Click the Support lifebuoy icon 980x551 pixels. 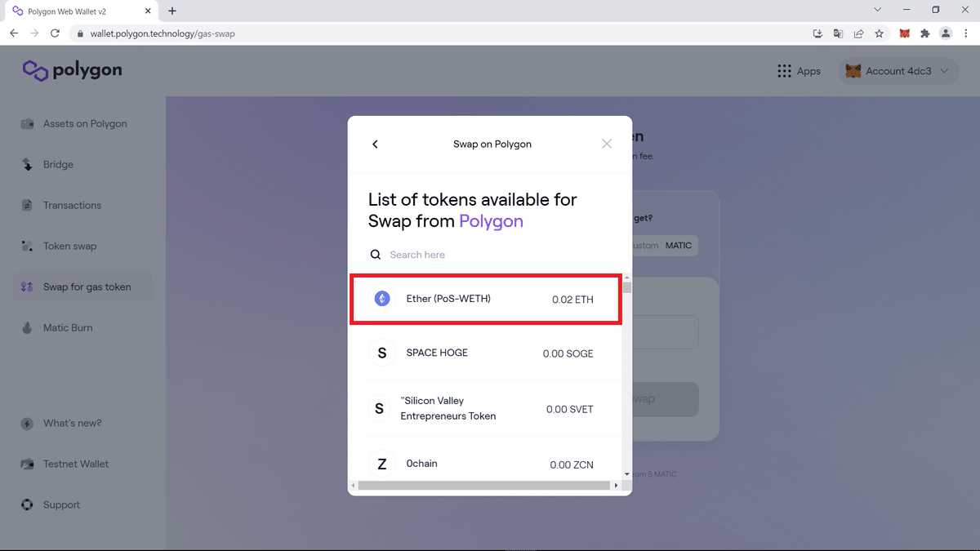point(27,505)
